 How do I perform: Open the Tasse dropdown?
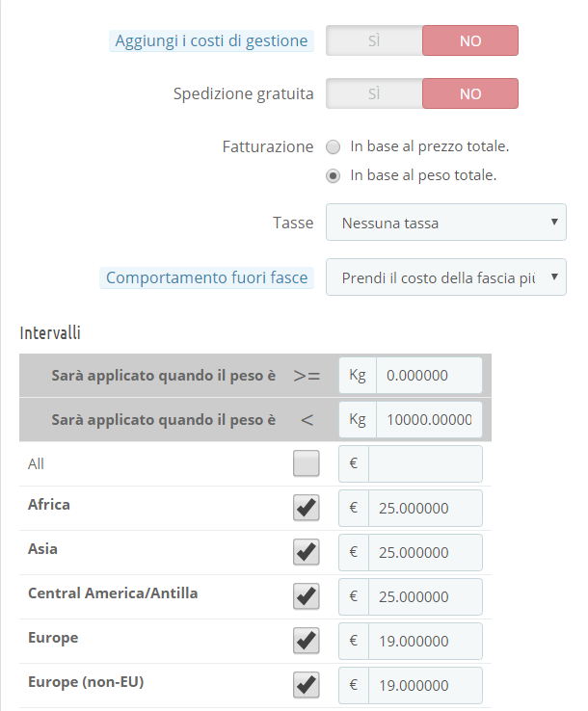[445, 223]
